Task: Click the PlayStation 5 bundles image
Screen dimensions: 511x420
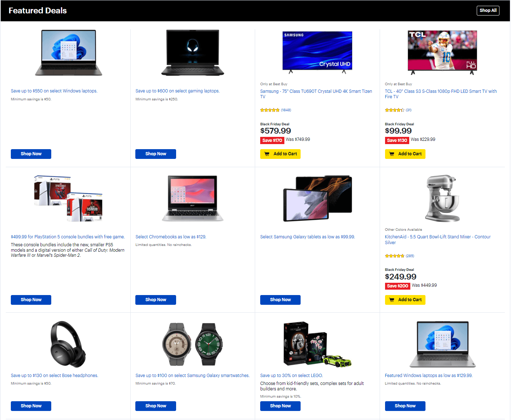Action: [x=68, y=199]
